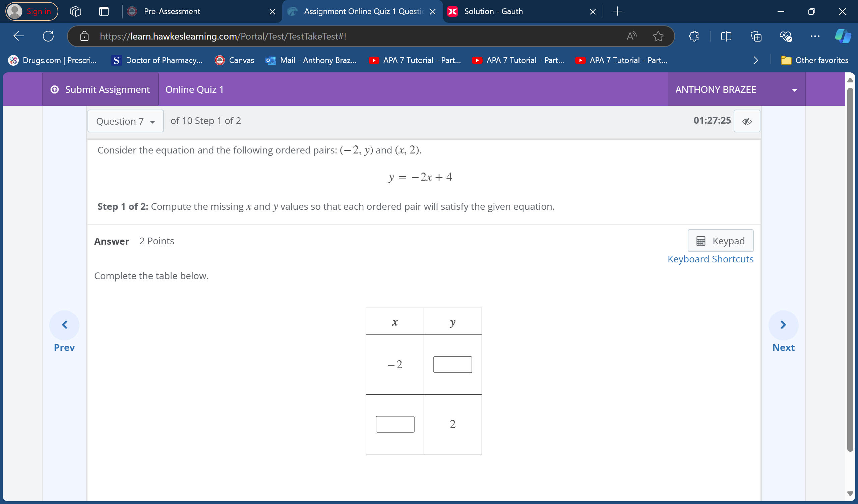
Task: Open the Keypad
Action: click(721, 241)
